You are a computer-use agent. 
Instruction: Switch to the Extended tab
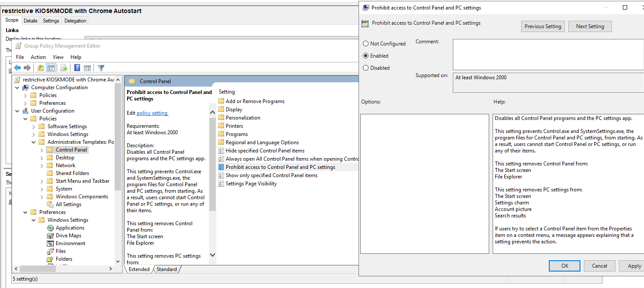139,269
